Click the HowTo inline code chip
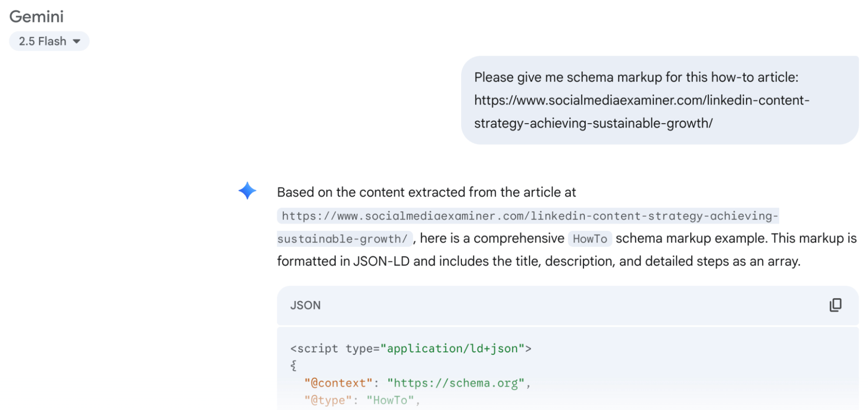Screen dimensions: 868x410 pyautogui.click(x=589, y=238)
